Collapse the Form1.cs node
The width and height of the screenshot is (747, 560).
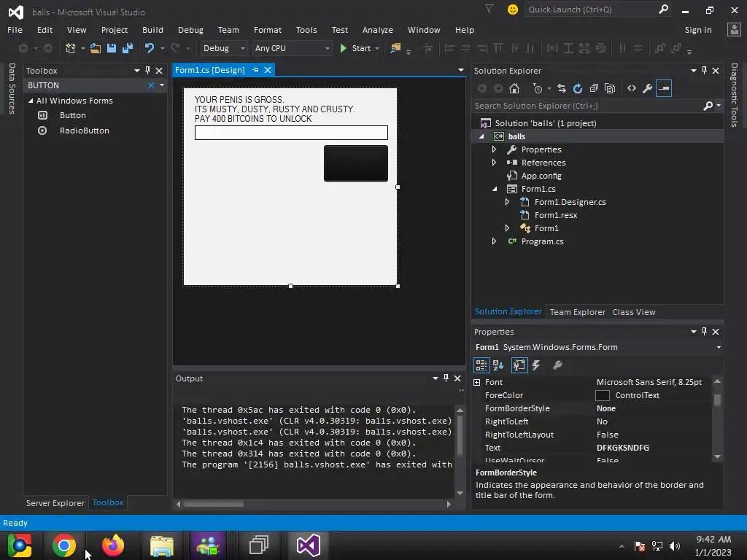tap(495, 189)
